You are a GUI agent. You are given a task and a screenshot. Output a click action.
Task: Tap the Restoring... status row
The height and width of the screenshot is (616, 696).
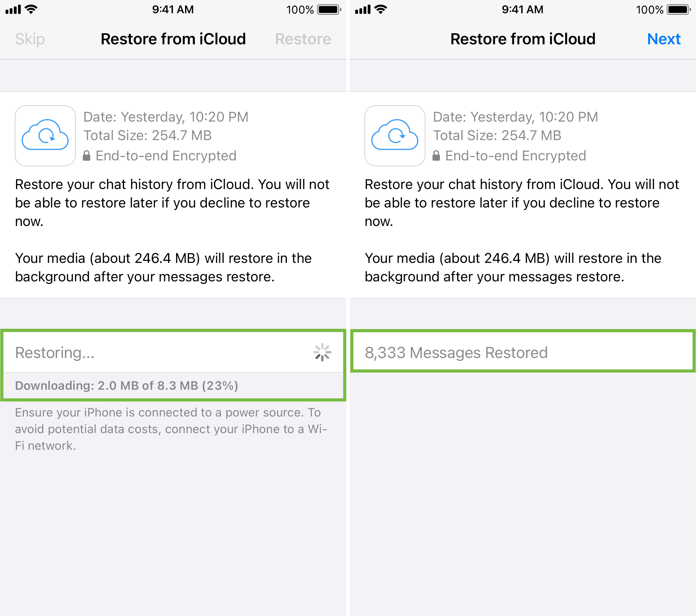click(173, 352)
